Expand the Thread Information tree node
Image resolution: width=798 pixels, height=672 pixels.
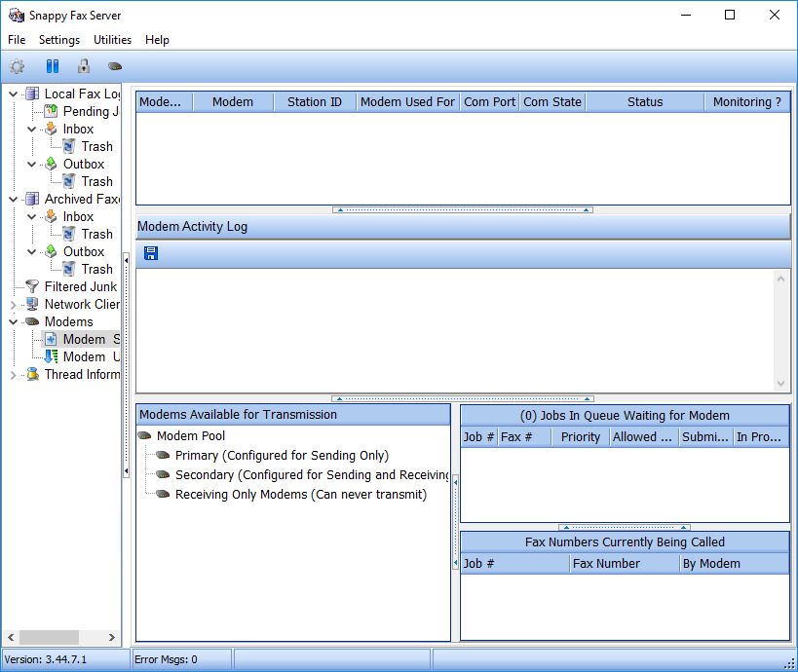pos(14,374)
